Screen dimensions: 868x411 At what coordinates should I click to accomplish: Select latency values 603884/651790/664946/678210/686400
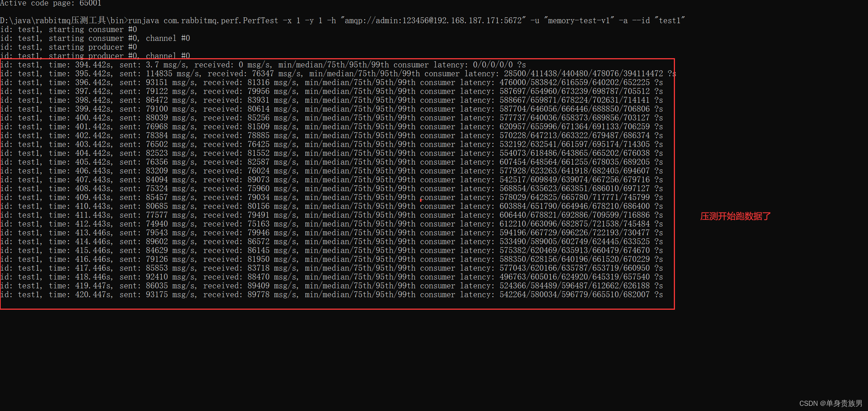[575, 206]
